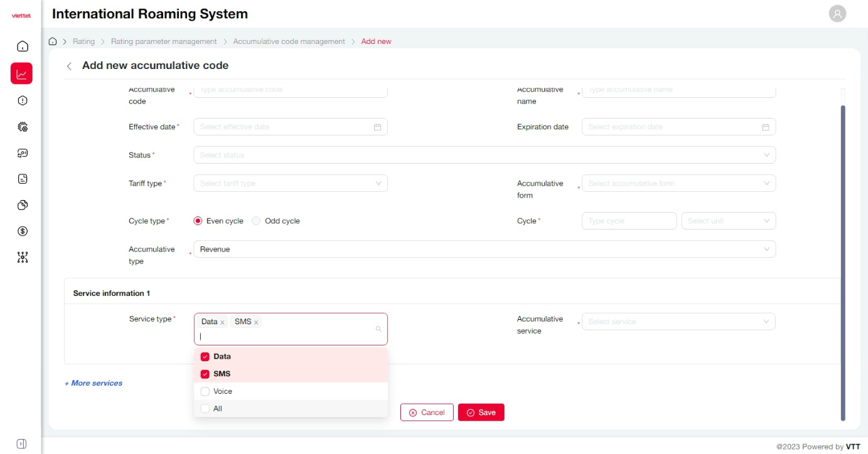Check the Voice checkbox option
Viewport: 868px width, 454px height.
[x=205, y=391]
